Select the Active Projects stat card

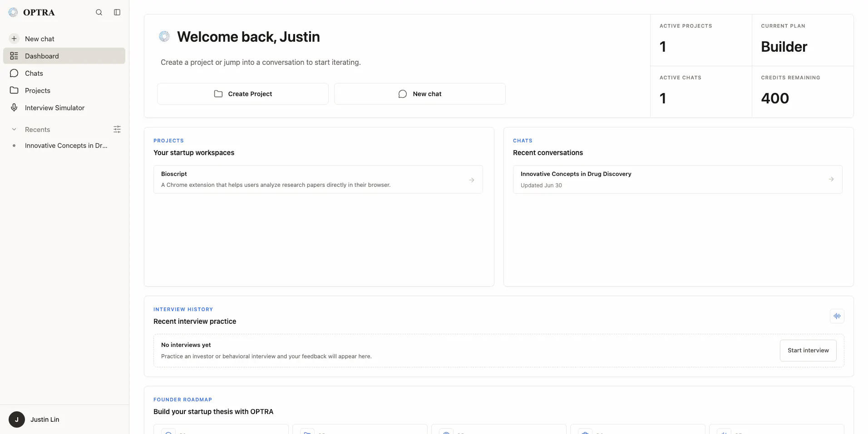(x=701, y=40)
